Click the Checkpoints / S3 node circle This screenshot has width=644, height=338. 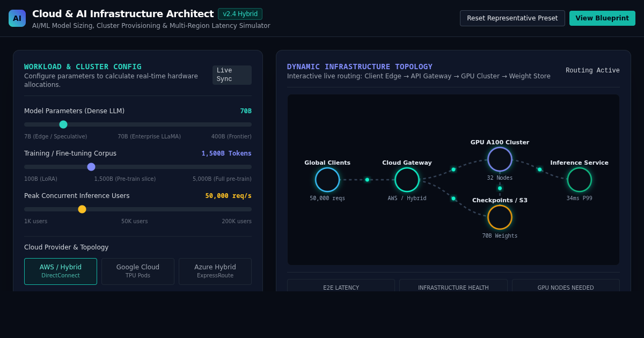tap(500, 217)
